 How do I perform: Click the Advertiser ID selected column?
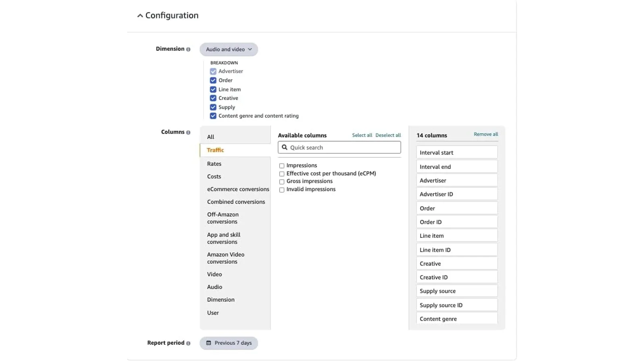(457, 194)
